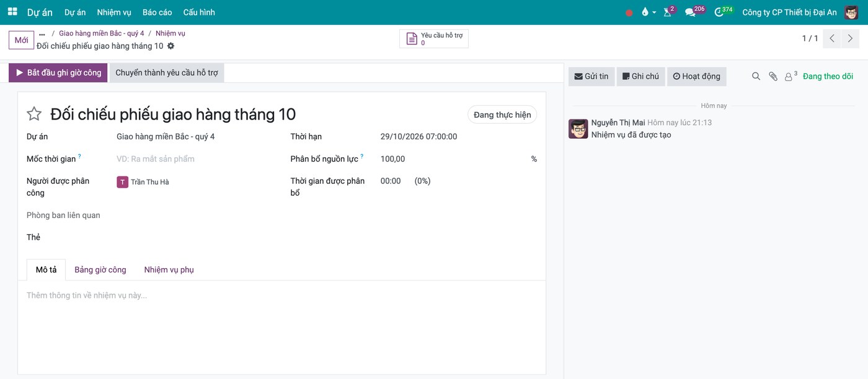868x379 pixels.
Task: Click Nguyễn Thị Mai's avatar in chatter
Action: [578, 129]
